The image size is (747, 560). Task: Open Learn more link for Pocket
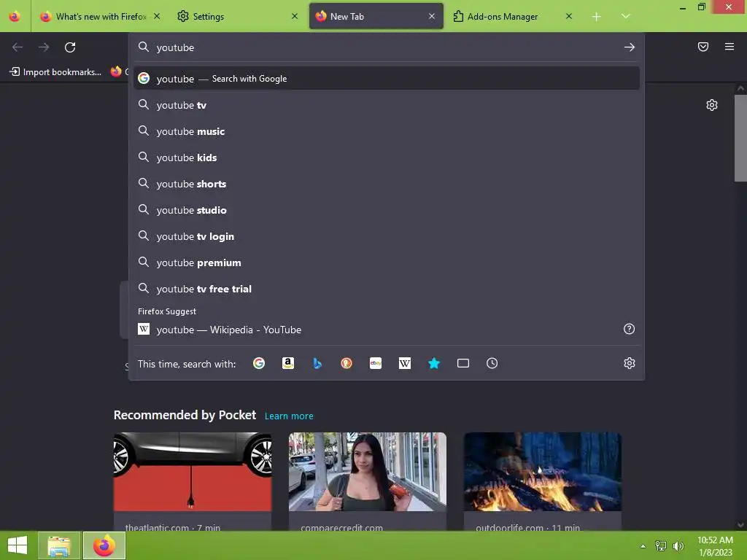289,416
